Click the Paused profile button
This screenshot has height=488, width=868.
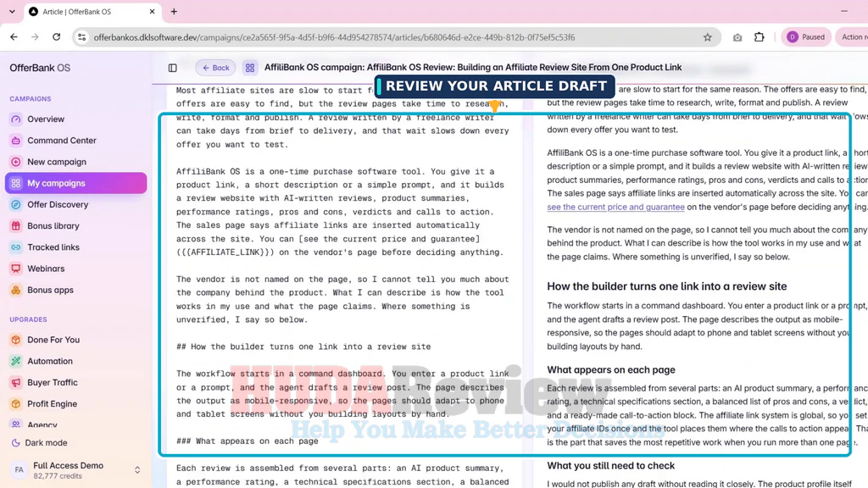(806, 37)
